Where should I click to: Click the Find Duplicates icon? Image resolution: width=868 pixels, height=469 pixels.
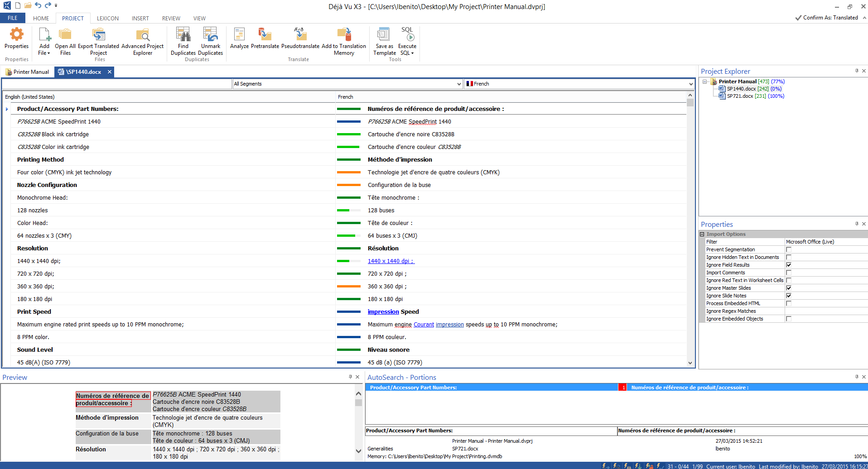[183, 35]
